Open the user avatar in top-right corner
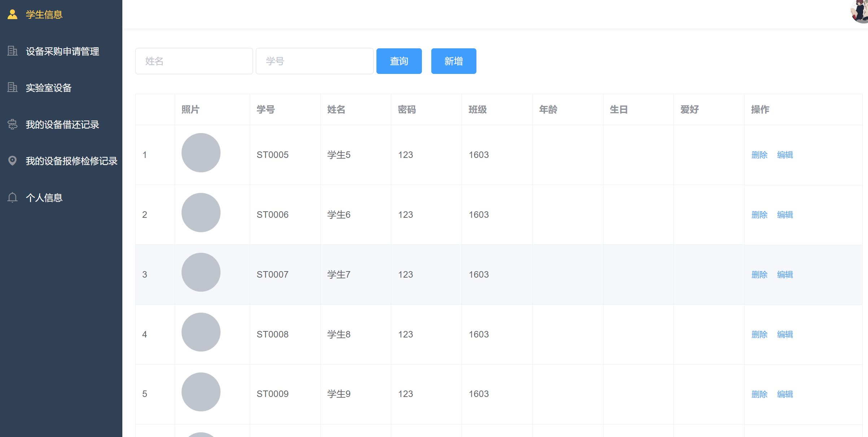Image resolution: width=868 pixels, height=437 pixels. pos(860,12)
